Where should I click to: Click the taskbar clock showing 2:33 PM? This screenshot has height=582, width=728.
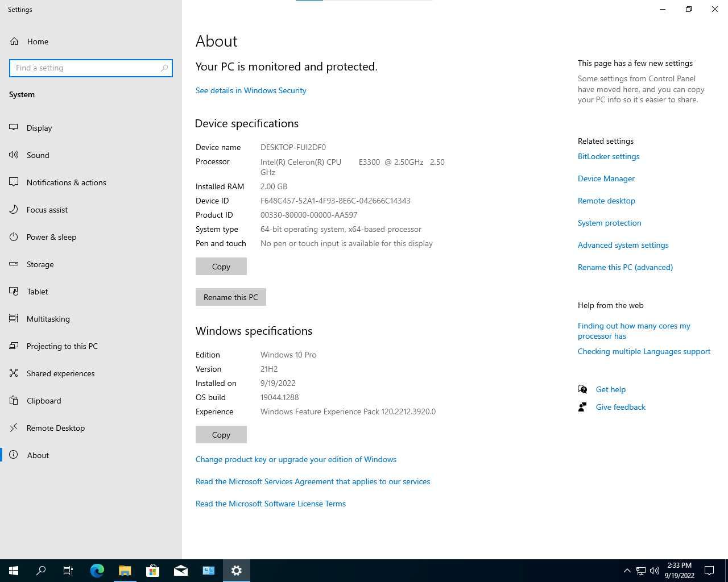(679, 571)
